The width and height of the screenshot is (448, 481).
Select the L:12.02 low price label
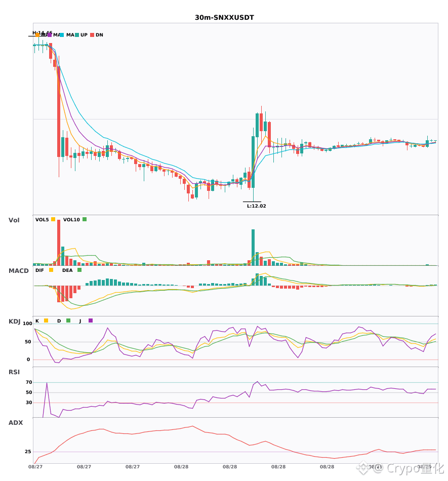[256, 206]
